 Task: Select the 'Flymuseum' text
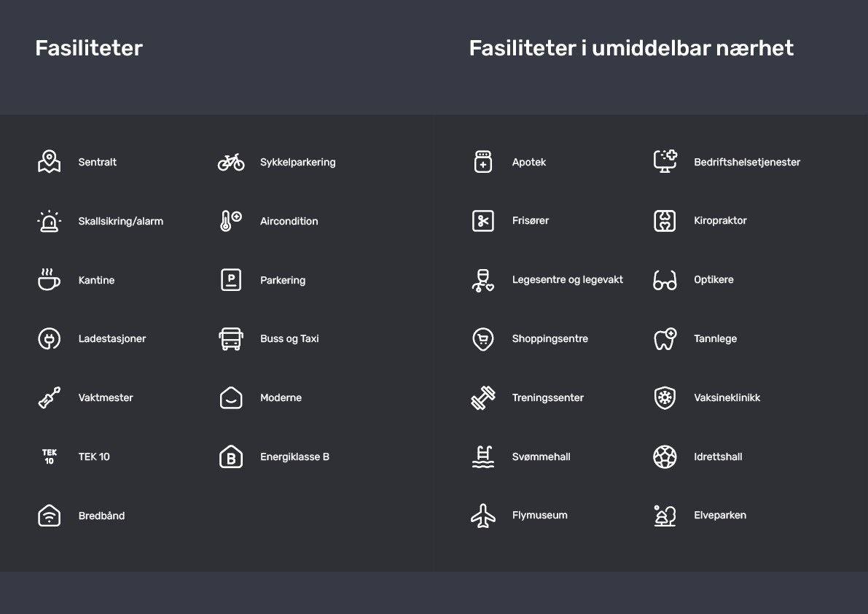540,516
